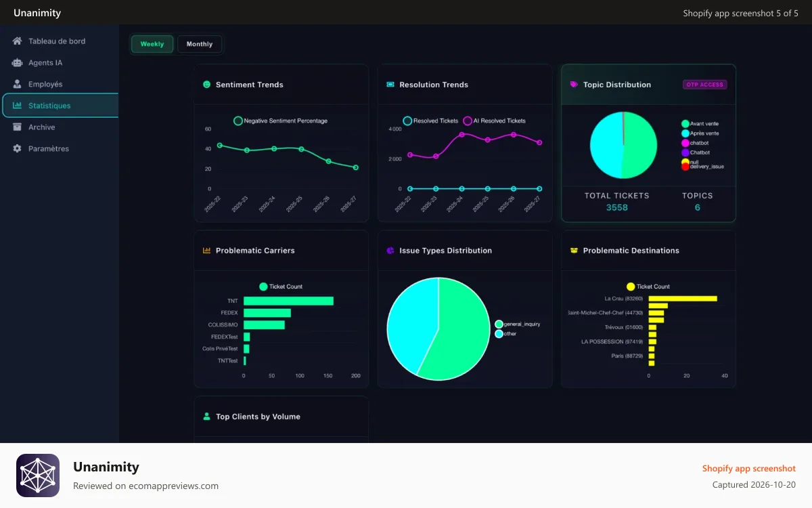812x508 pixels.
Task: Click green slice of Topic Distribution pie
Action: coord(641,146)
